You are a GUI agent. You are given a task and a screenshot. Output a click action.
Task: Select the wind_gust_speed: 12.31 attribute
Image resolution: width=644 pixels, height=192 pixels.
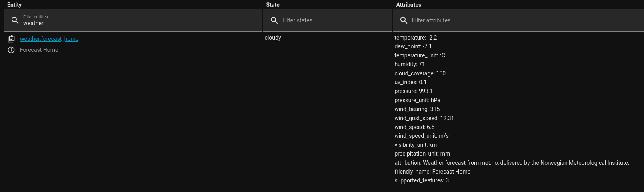[x=424, y=118]
